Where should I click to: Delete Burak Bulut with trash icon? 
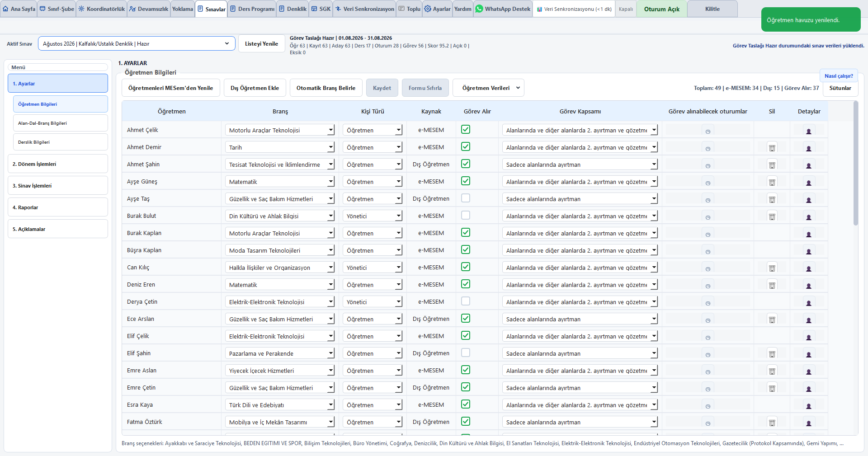coord(772,216)
